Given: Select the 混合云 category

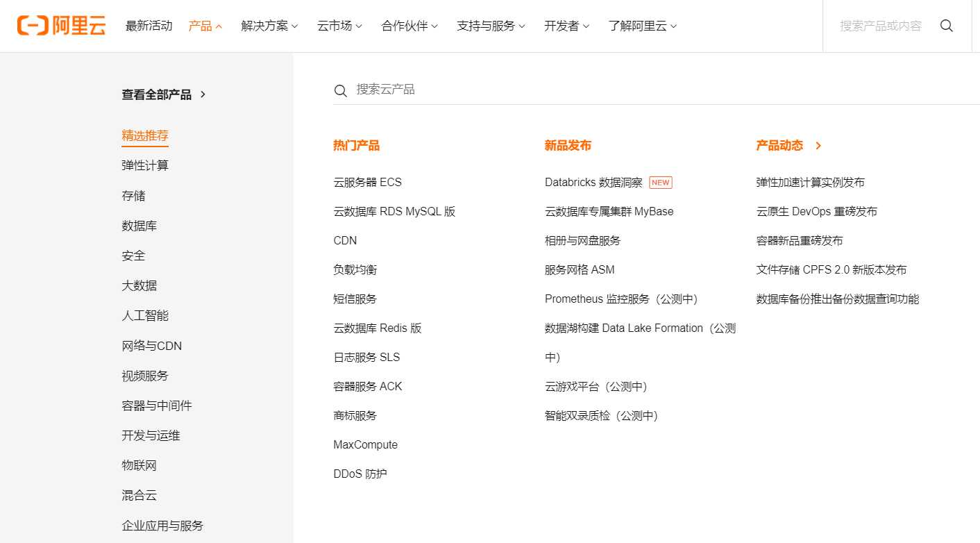Looking at the screenshot, I should pos(140,495).
